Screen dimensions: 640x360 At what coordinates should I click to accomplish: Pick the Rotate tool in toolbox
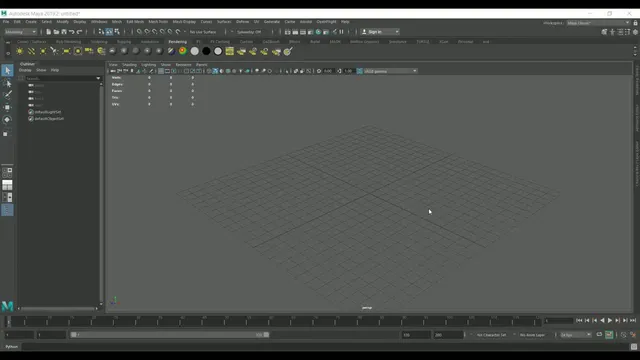(7, 120)
